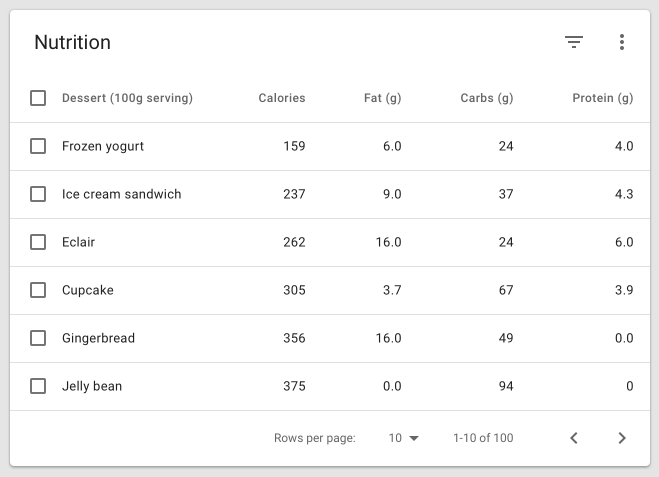Sort by Dessert (100g serving) header
The height and width of the screenshot is (477, 659).
pyautogui.click(x=127, y=98)
